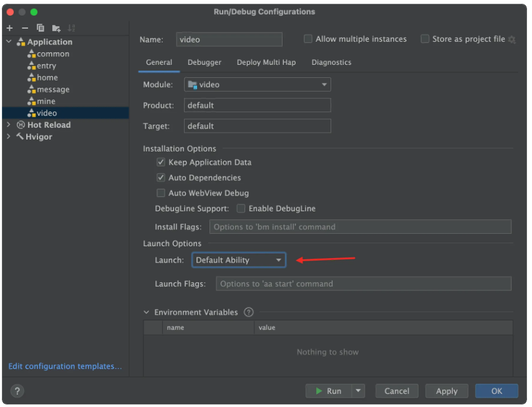532x407 pixels.
Task: Sort configurations alphabetically
Action: coord(71,28)
